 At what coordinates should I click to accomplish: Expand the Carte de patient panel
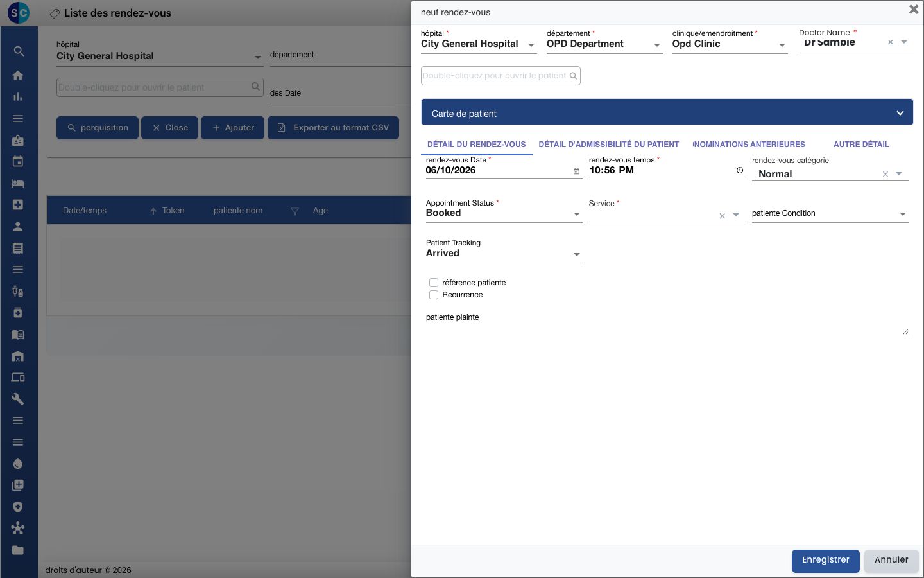[x=667, y=112]
